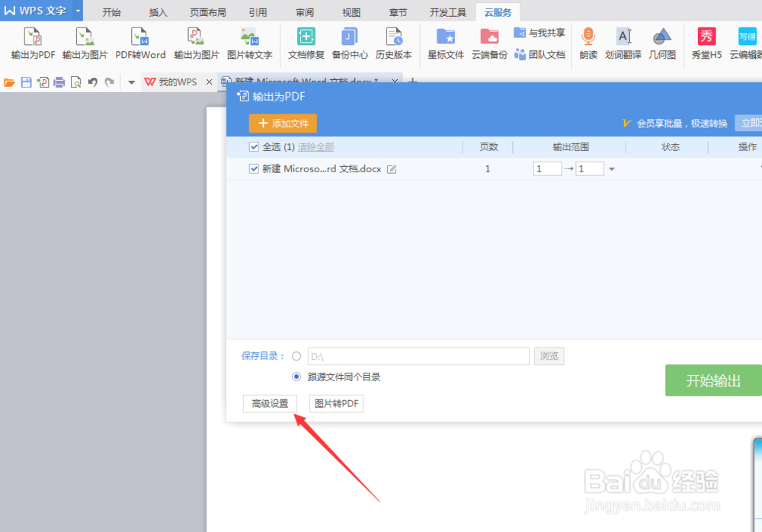Click the start page number field
This screenshot has width=762, height=532.
547,168
